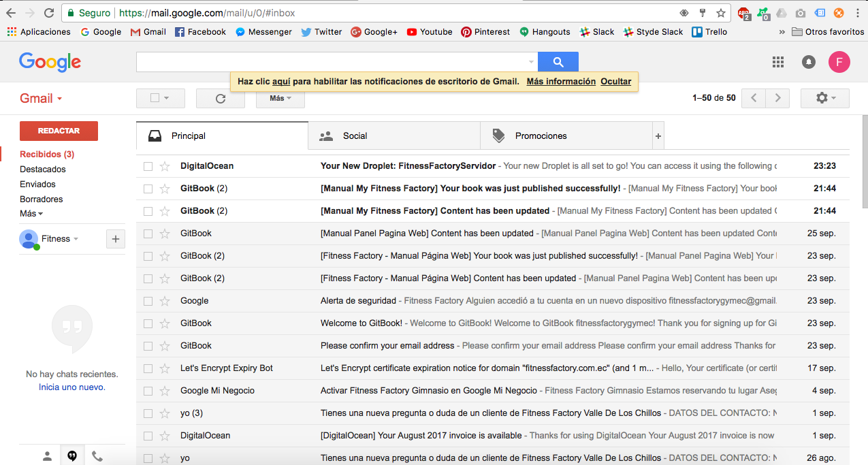Star the Google Alerta de seguridad email
Screen dimensions: 868x465
[164, 301]
